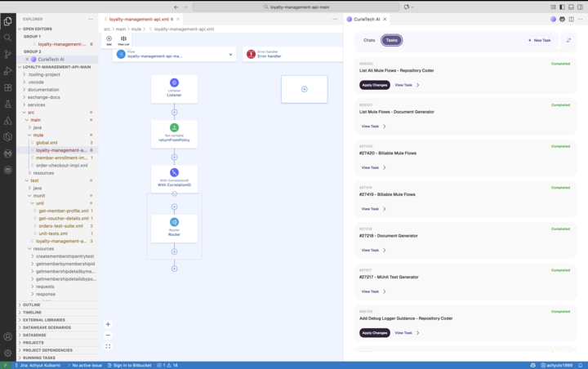View Task for #27218 Document Generator

point(373,250)
